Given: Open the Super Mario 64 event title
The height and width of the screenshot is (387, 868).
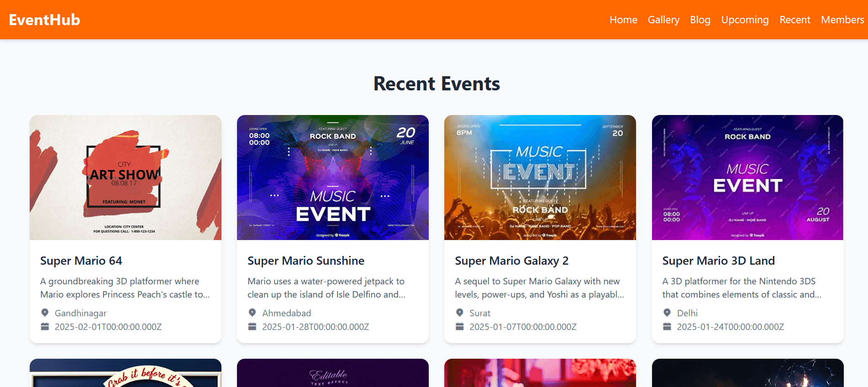Looking at the screenshot, I should click(x=81, y=261).
